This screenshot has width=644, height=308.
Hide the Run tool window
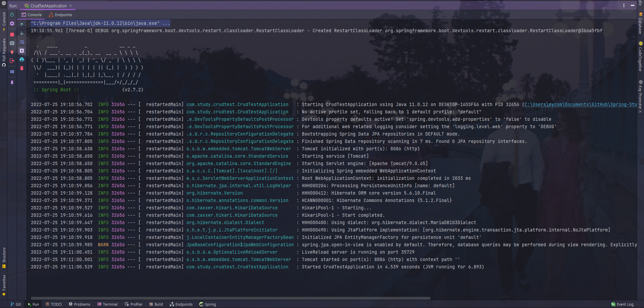click(633, 5)
